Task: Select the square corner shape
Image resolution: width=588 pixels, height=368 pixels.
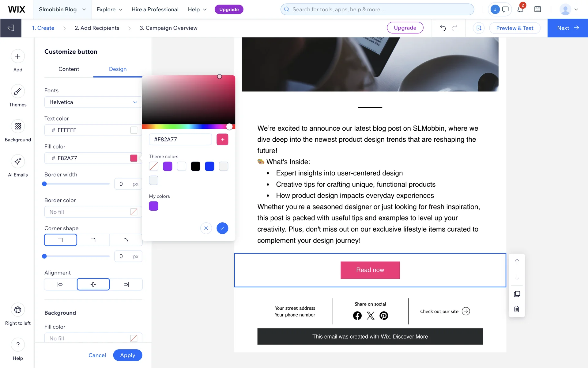Action: [60, 240]
